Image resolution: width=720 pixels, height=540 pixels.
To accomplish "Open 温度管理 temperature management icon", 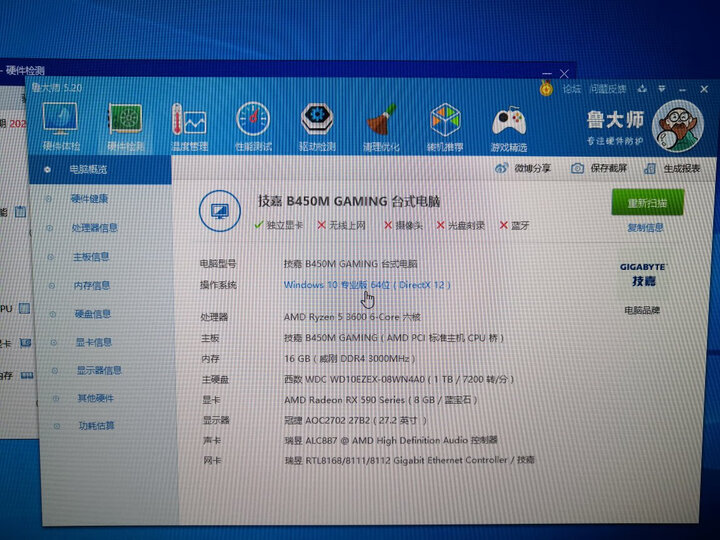I will [189, 127].
